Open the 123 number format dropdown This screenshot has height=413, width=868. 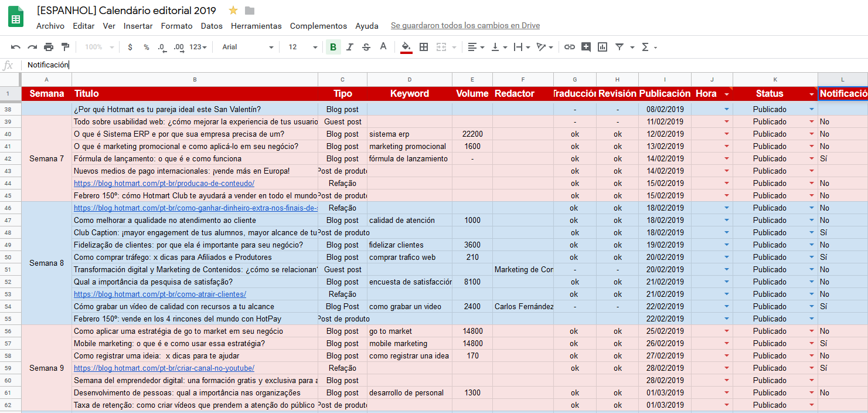198,47
